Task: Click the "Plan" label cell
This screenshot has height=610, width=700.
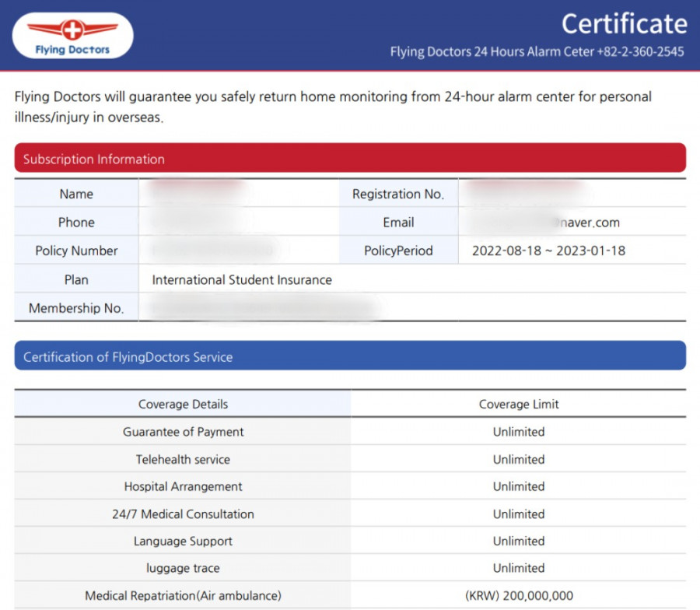Action: 76,279
